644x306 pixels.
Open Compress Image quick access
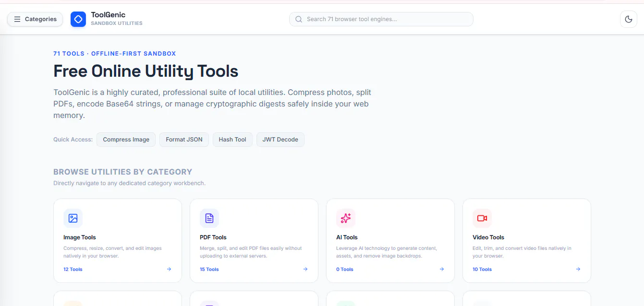[x=126, y=140]
